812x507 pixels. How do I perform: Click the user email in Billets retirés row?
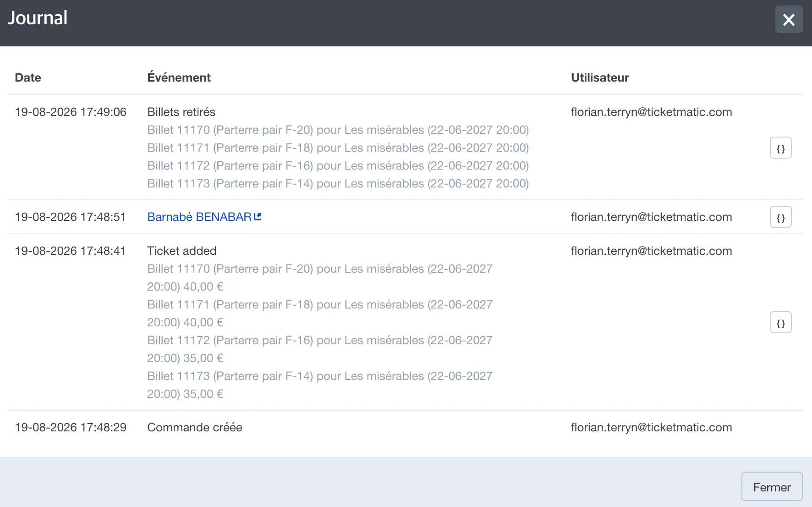click(x=651, y=112)
